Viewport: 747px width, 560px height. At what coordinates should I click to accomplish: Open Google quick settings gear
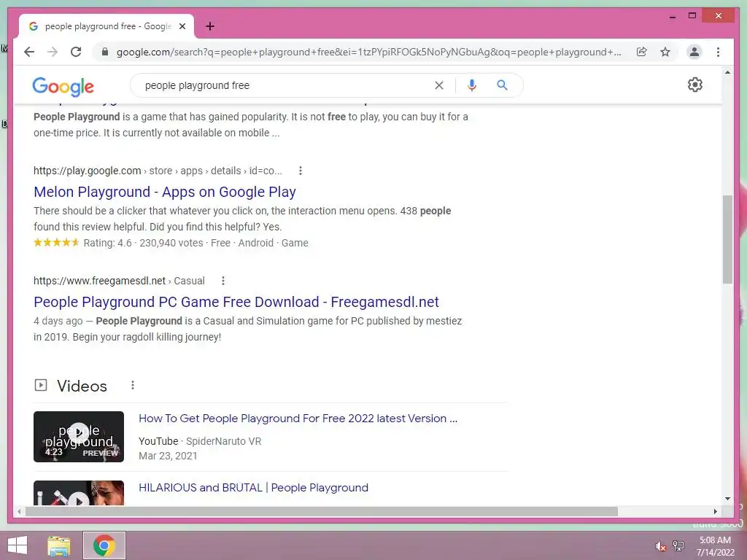[x=695, y=85]
